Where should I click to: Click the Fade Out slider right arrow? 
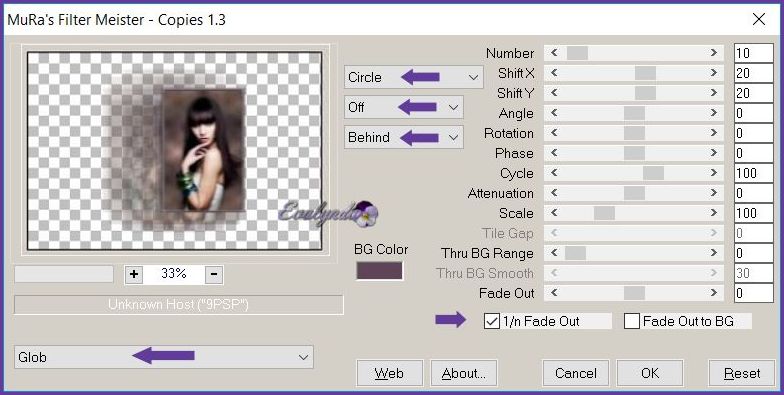(714, 293)
